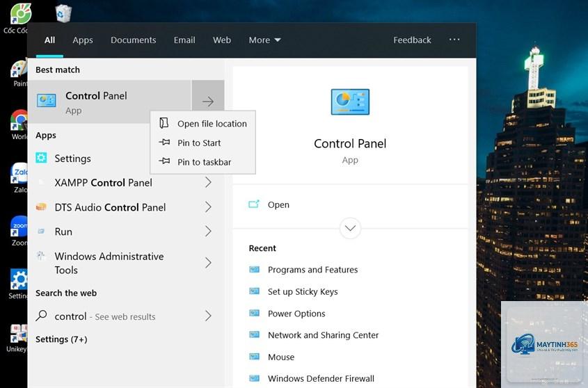This screenshot has width=588, height=388.
Task: Click the large Control Panel icon in preview pane
Action: click(x=350, y=102)
